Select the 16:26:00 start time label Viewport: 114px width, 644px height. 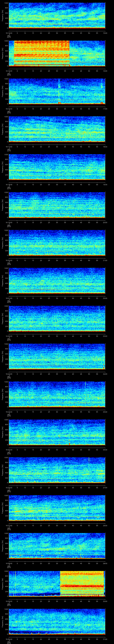tap(9, 487)
